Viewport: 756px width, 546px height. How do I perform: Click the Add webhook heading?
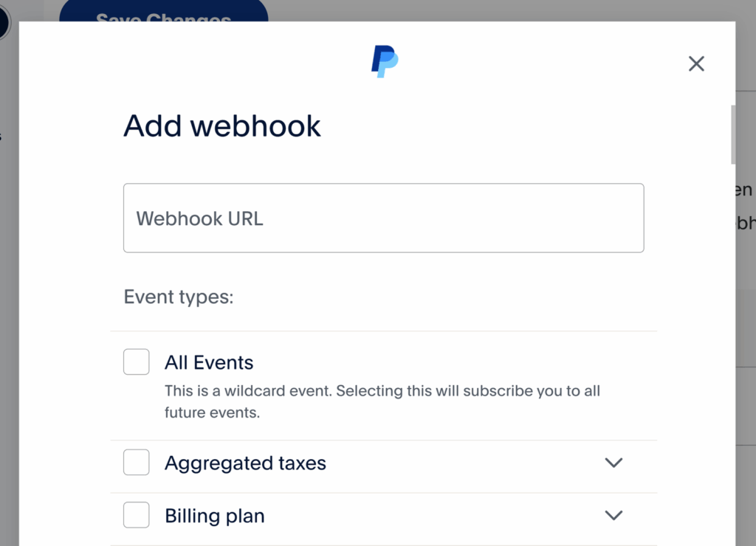(222, 126)
